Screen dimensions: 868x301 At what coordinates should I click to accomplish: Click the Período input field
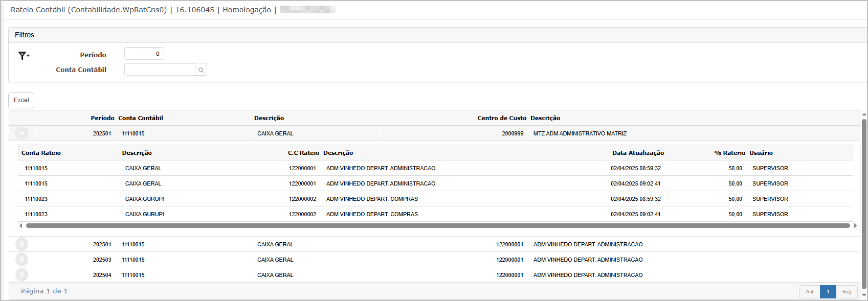[144, 54]
